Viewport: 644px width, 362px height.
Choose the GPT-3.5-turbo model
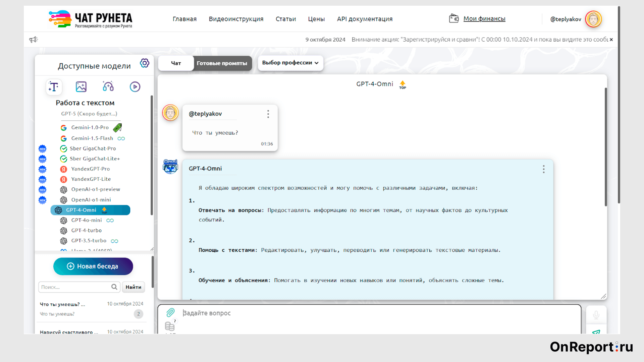pyautogui.click(x=89, y=241)
